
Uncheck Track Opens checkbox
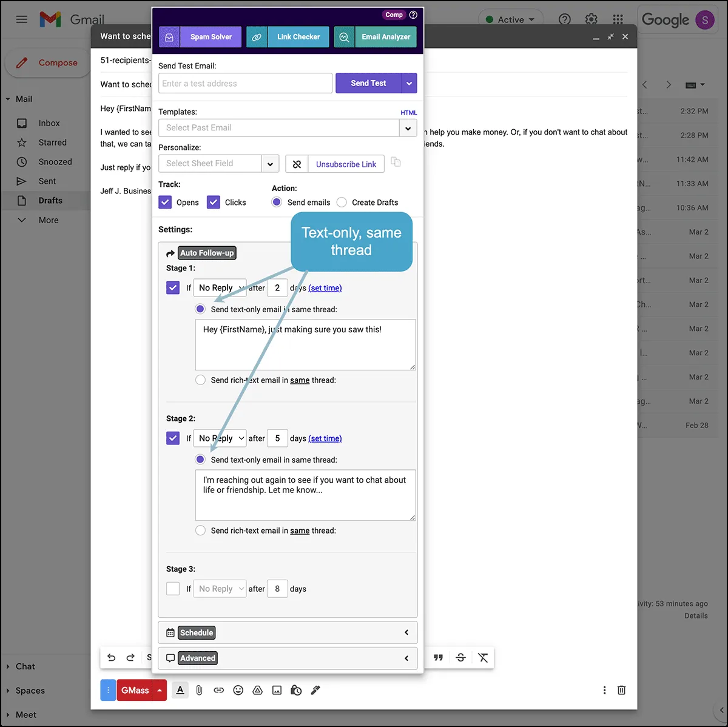165,202
